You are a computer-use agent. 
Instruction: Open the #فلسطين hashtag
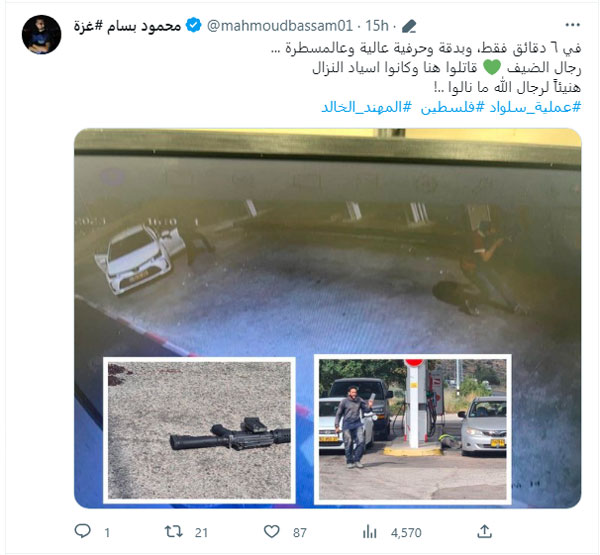point(453,107)
